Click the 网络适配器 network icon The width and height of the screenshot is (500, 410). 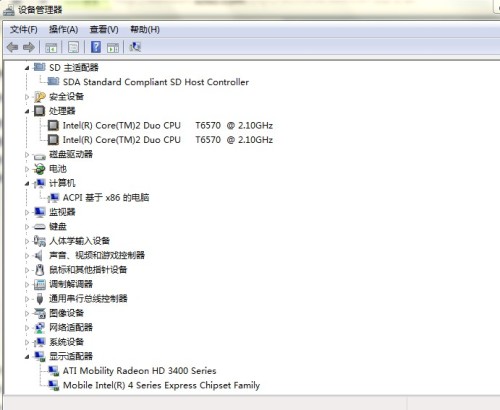point(40,328)
